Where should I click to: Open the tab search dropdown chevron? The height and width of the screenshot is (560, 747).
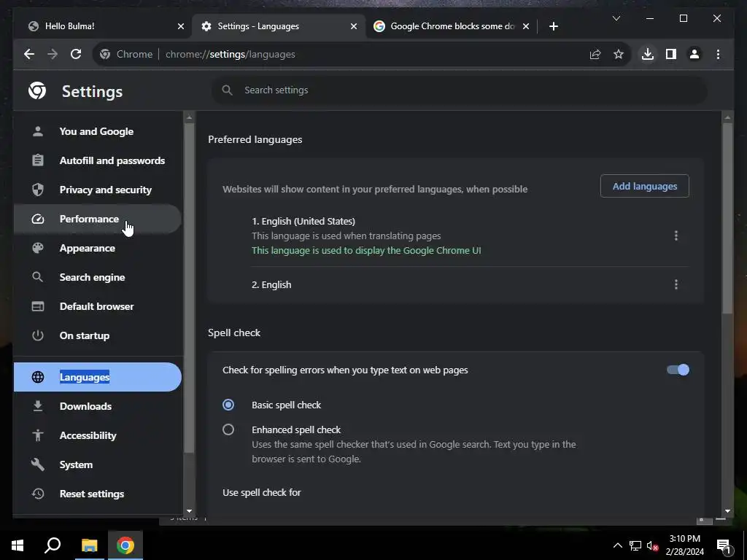[616, 18]
